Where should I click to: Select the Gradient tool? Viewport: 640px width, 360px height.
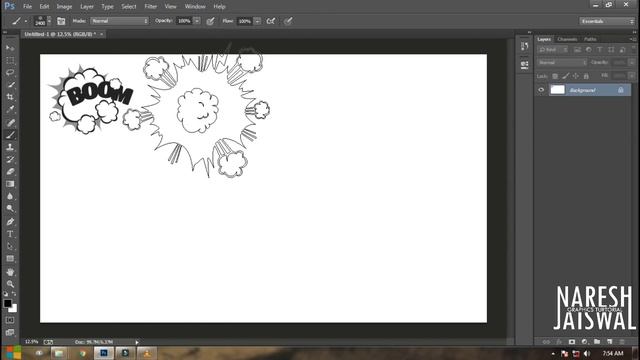10,184
